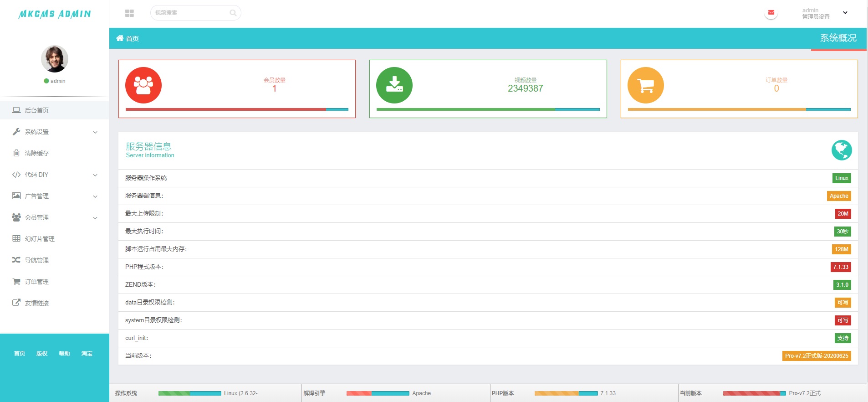Click the 视频数量 progress bar
This screenshot has width=868, height=402.
click(x=488, y=109)
